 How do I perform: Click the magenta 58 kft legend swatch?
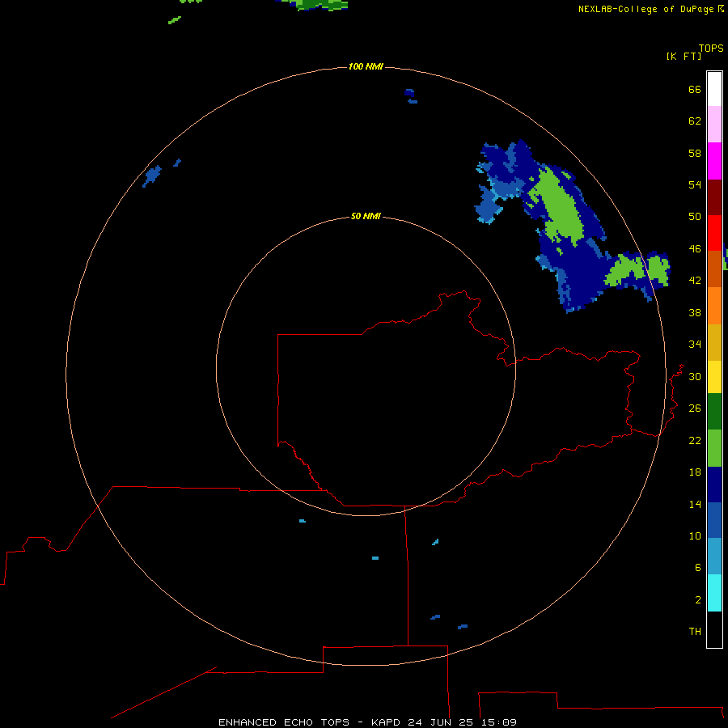click(714, 161)
